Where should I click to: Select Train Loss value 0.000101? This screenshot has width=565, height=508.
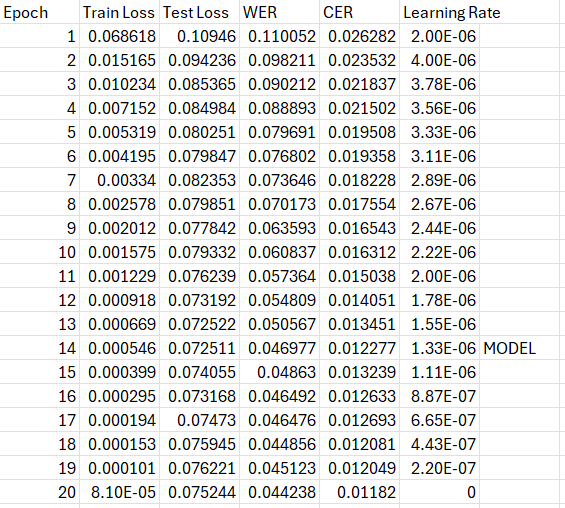click(x=119, y=468)
